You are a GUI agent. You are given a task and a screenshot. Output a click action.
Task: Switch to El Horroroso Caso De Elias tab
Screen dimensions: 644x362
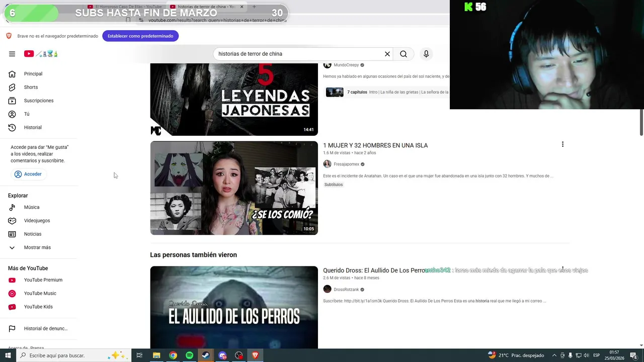(125, 7)
